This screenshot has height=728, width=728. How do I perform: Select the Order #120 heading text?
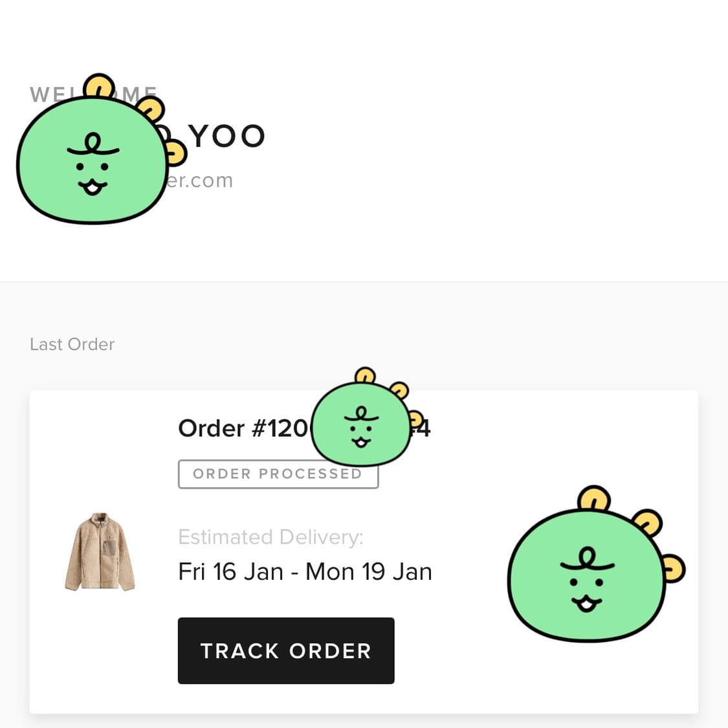[x=243, y=428]
